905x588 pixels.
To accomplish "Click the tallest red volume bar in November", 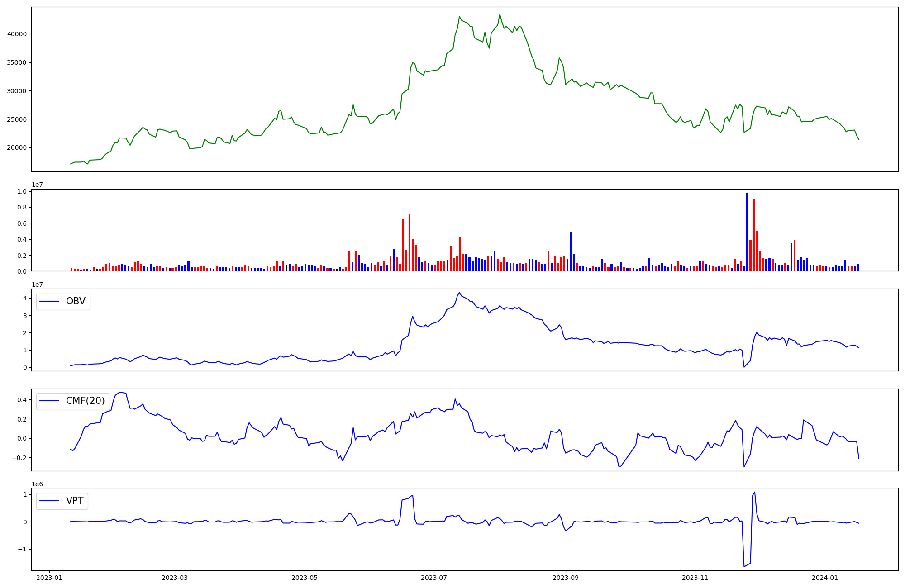I will click(x=753, y=235).
